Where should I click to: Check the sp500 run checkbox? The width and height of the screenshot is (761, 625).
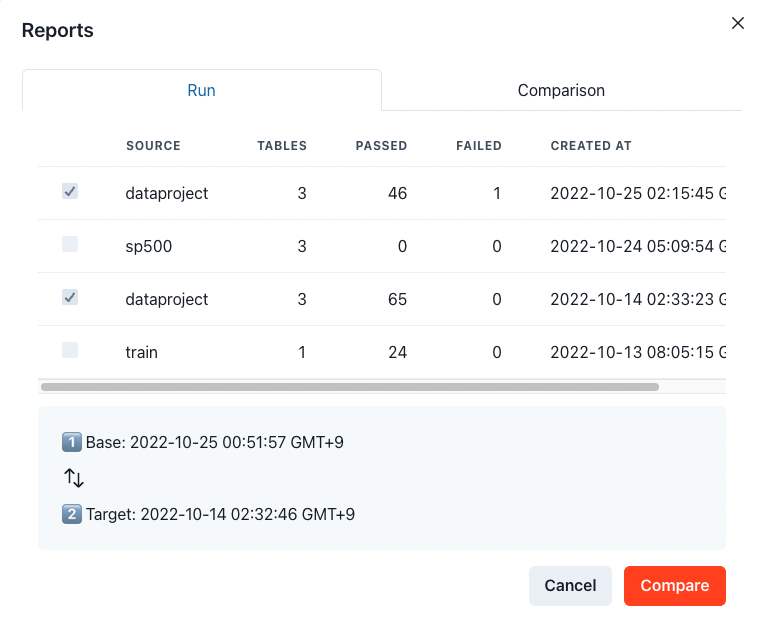coord(70,244)
